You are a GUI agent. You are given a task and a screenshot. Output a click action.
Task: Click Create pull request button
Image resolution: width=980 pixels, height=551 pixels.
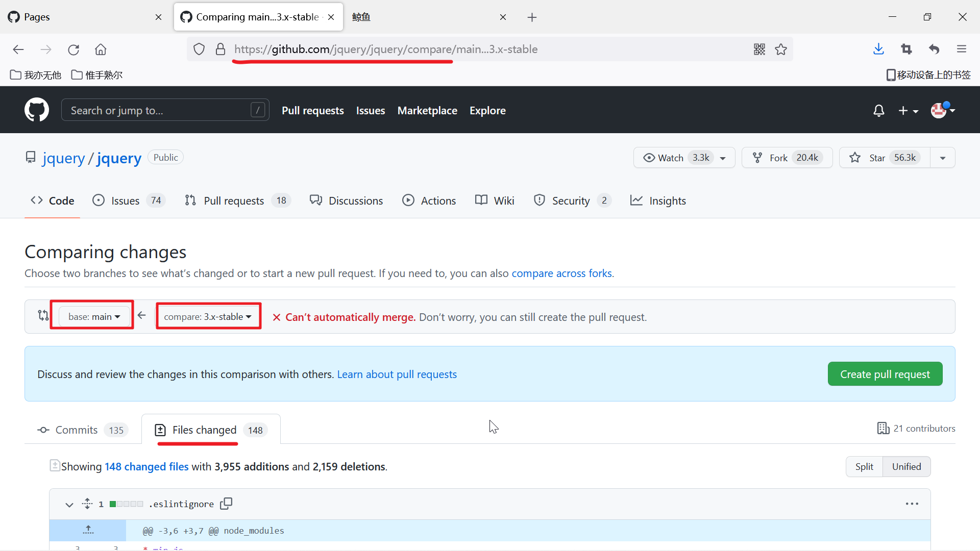885,374
